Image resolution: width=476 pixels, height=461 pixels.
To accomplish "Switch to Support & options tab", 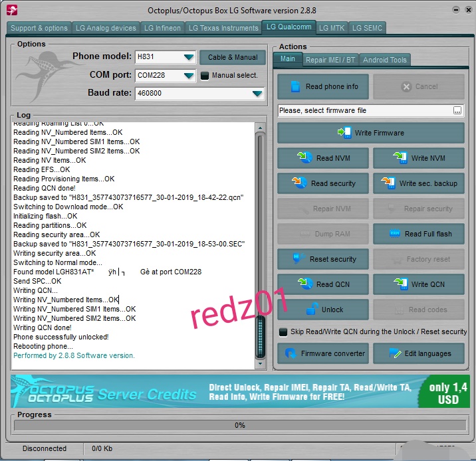I will point(39,28).
